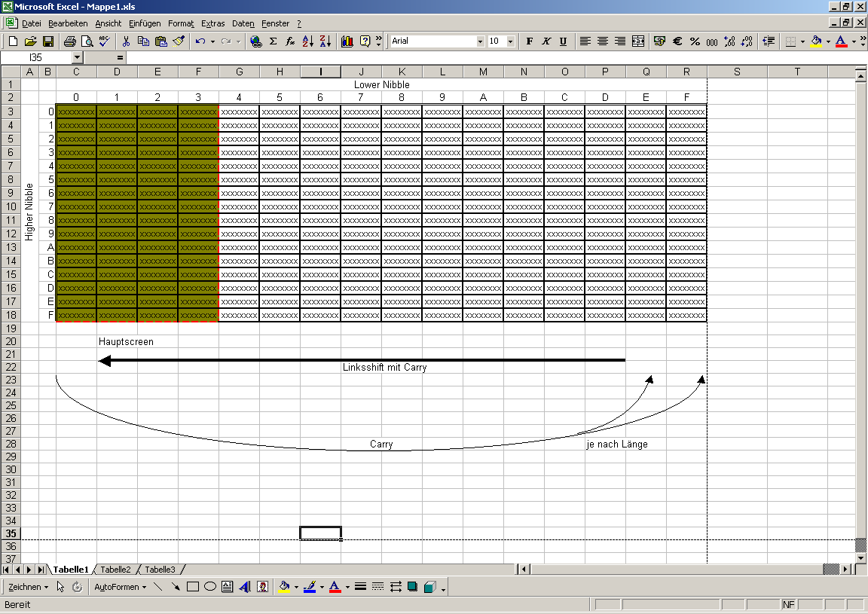Expand the Name Box dropdown arrow
Viewport: 868px width, 614px height.
pos(77,57)
